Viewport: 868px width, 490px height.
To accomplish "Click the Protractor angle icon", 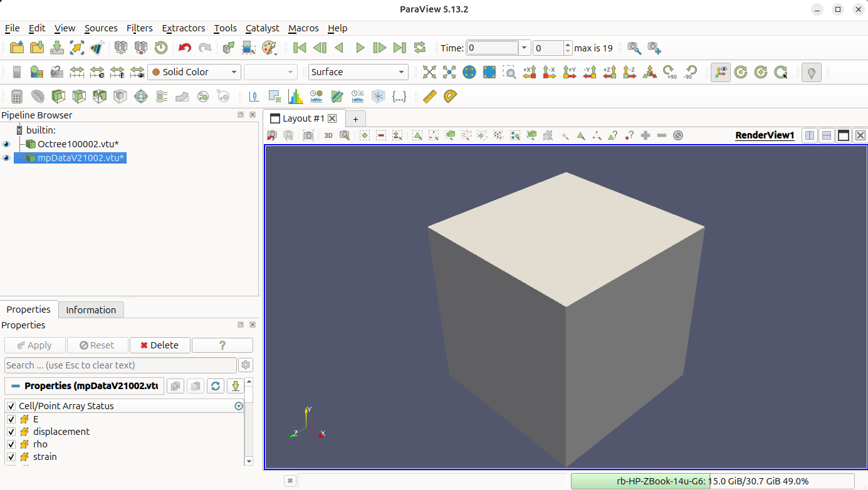I will (x=450, y=96).
